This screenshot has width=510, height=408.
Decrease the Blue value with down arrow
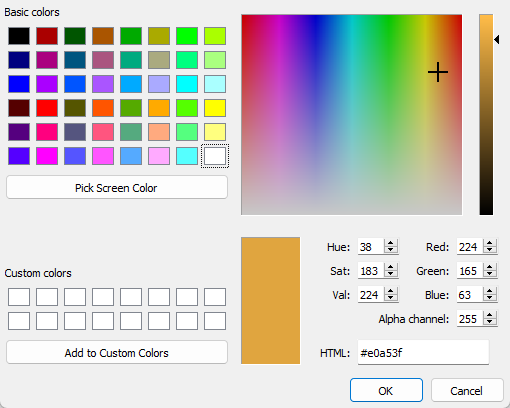(490, 299)
